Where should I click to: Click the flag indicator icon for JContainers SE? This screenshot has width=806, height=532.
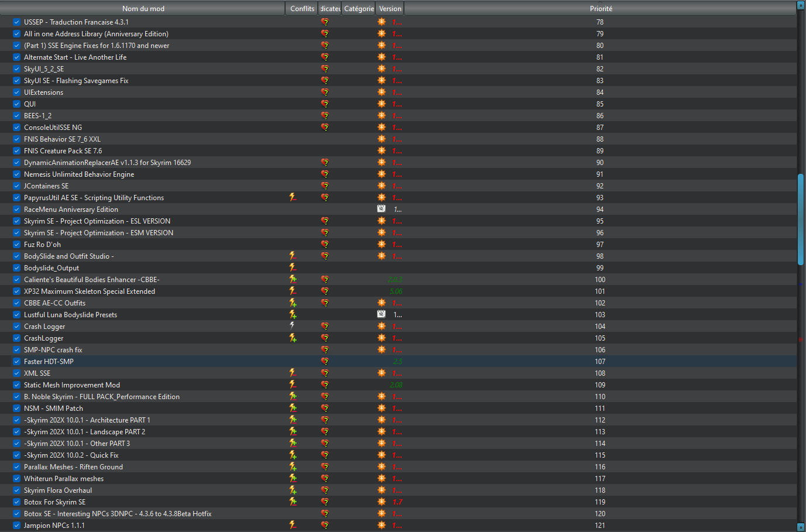point(325,186)
